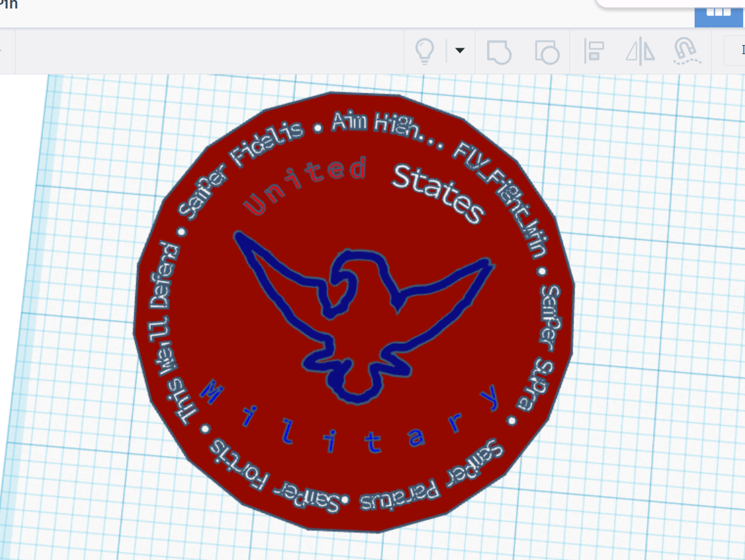The height and width of the screenshot is (560, 745).
Task: Click the Show All lightbulb icon
Action: [425, 52]
